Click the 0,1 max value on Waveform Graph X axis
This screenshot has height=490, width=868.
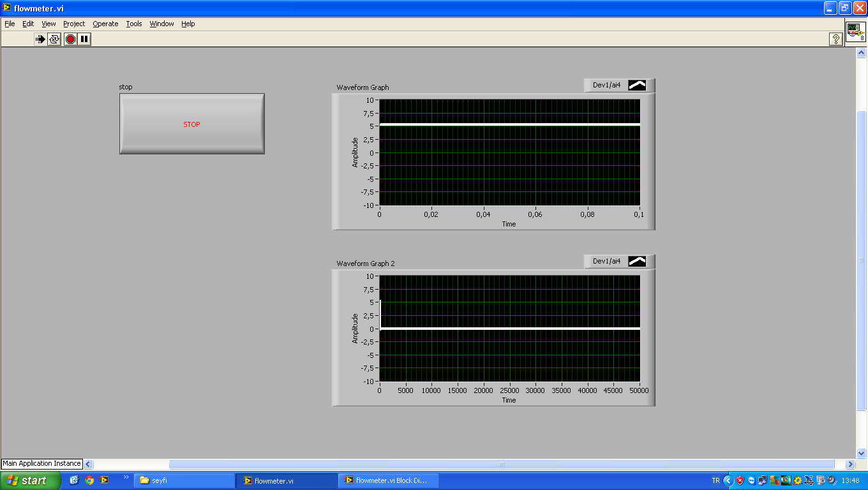coord(639,214)
